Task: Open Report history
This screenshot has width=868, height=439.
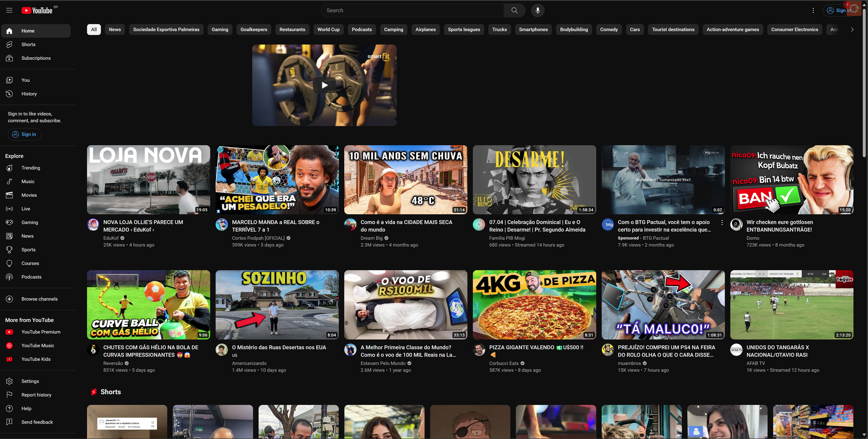Action: [36, 395]
